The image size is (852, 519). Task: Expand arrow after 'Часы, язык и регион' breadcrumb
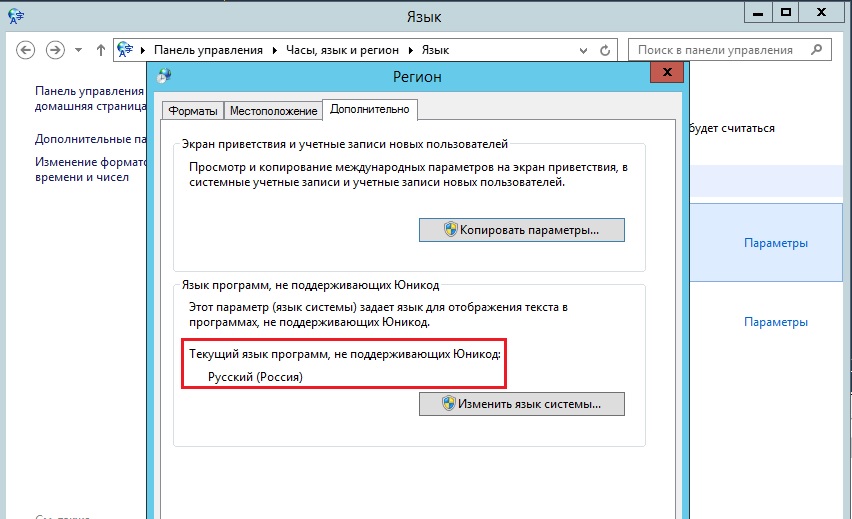click(411, 50)
